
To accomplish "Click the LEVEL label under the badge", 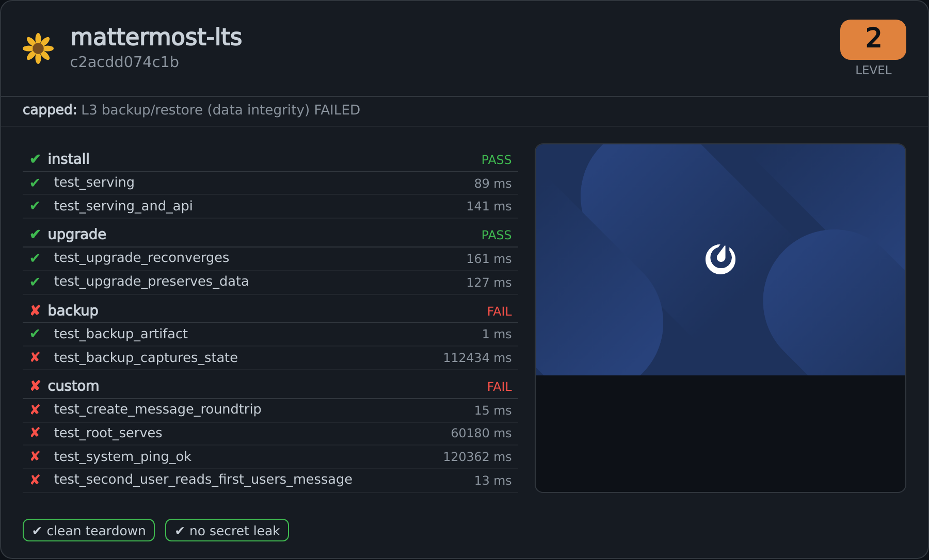I will click(x=873, y=70).
